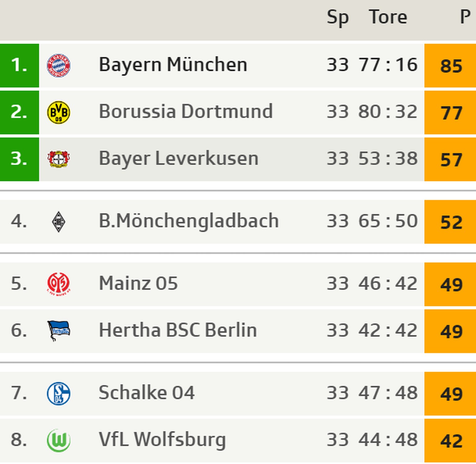Screen dimensions: 476x464
Task: Select the VfL Wolfsburg team name
Action: 162,440
